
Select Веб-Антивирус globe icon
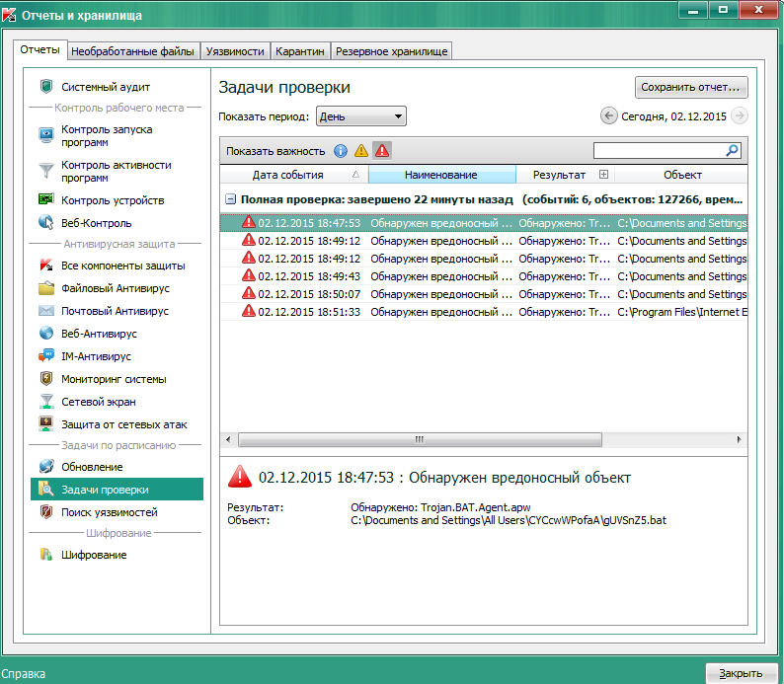[46, 334]
